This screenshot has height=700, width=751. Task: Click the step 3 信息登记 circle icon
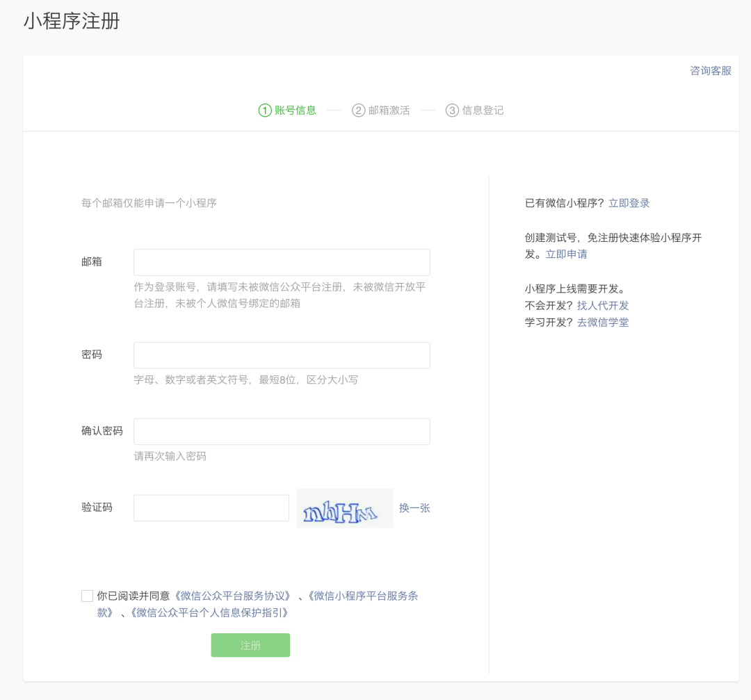(452, 110)
